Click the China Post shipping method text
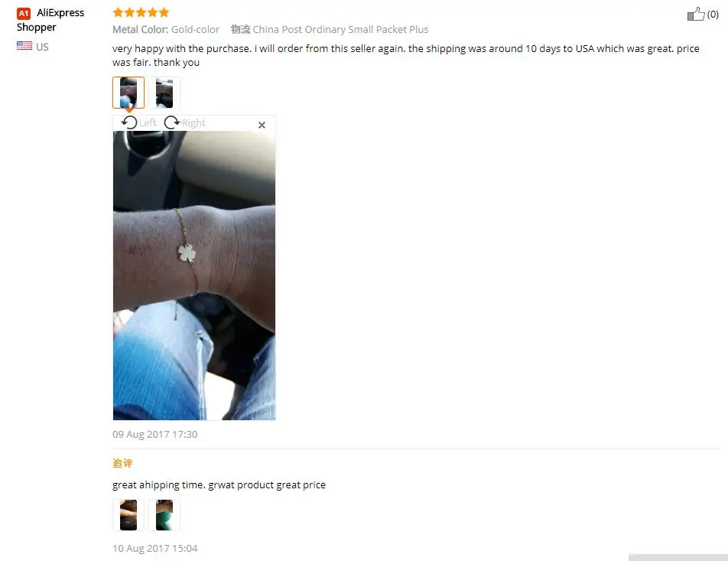Image resolution: width=728 pixels, height=561 pixels. coord(340,29)
